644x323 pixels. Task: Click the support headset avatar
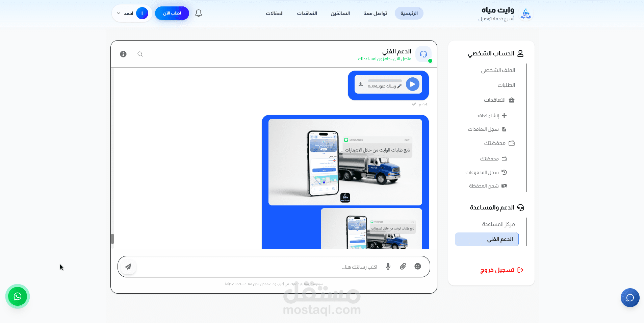pyautogui.click(x=423, y=54)
